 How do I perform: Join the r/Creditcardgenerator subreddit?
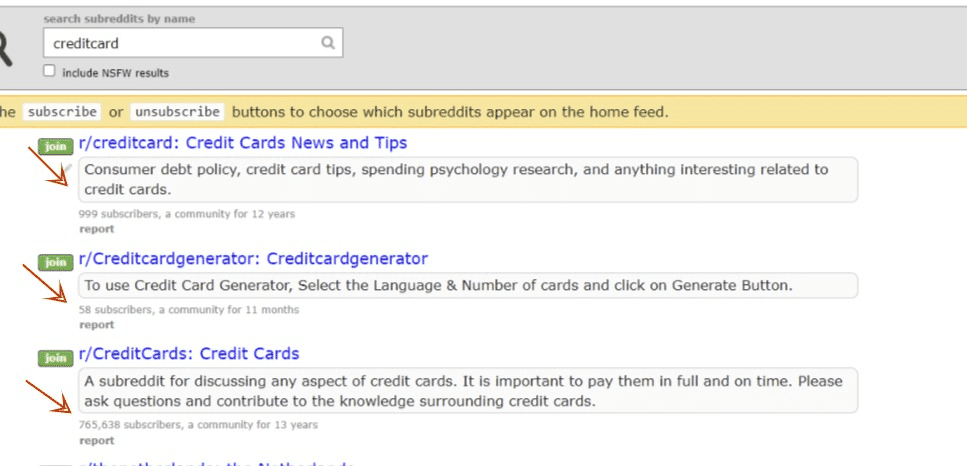pos(56,262)
